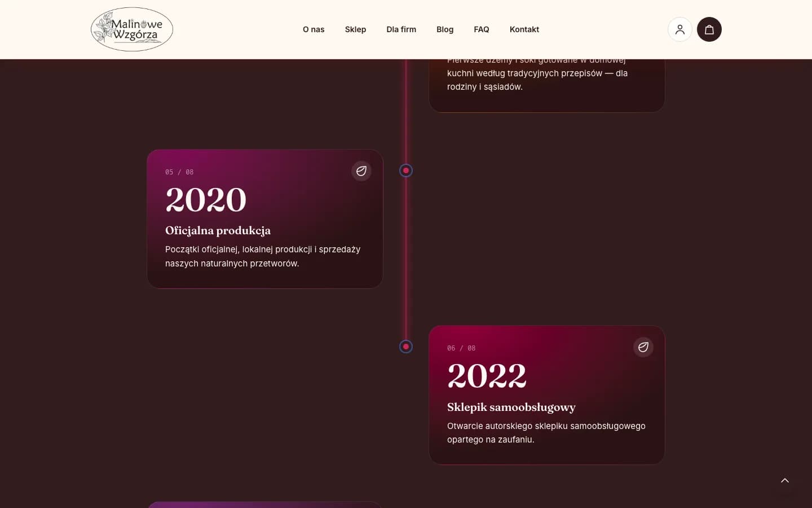Open the shopping bag cart
The image size is (812, 508).
(709, 29)
